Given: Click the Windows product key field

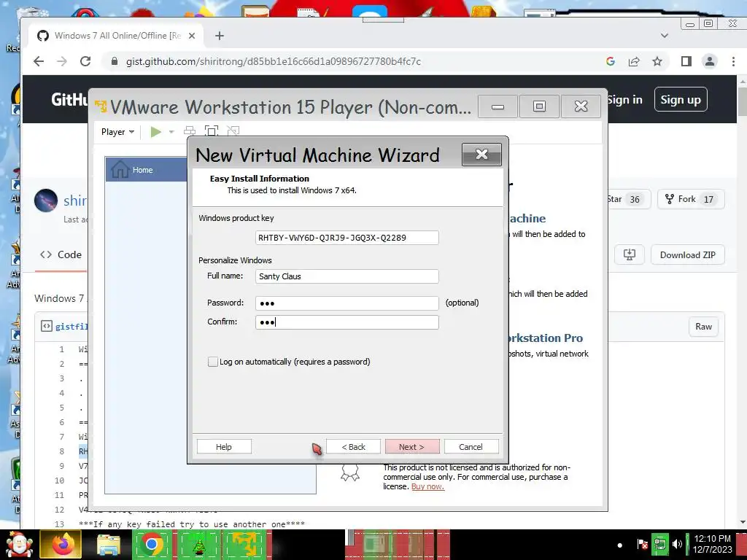Looking at the screenshot, I should (347, 238).
